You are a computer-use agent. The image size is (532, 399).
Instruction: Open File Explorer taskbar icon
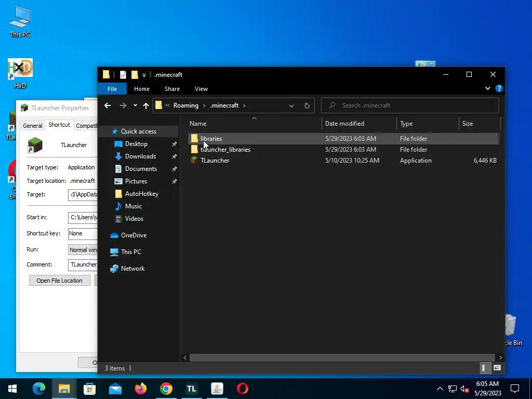(64, 389)
